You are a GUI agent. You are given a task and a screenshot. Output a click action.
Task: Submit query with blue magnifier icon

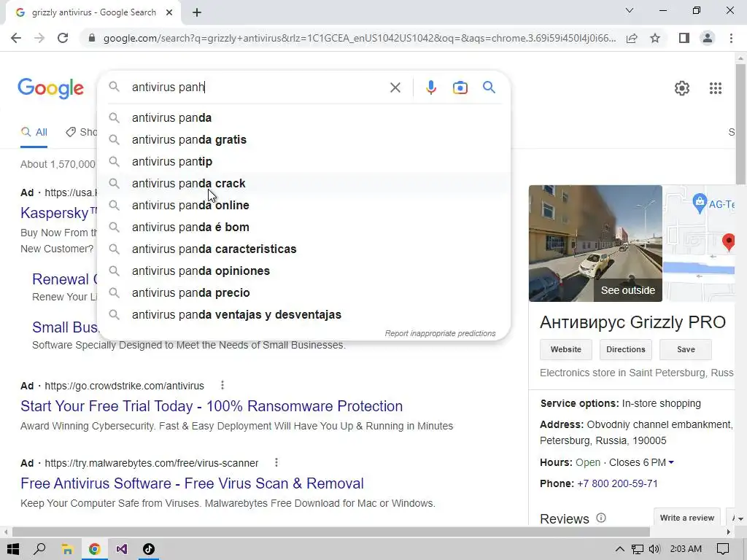489,87
